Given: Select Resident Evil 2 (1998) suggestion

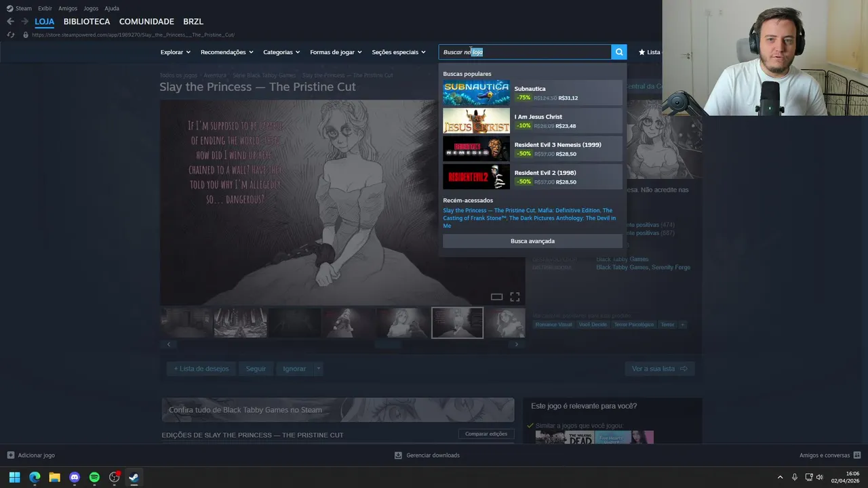Looking at the screenshot, I should pos(532,177).
